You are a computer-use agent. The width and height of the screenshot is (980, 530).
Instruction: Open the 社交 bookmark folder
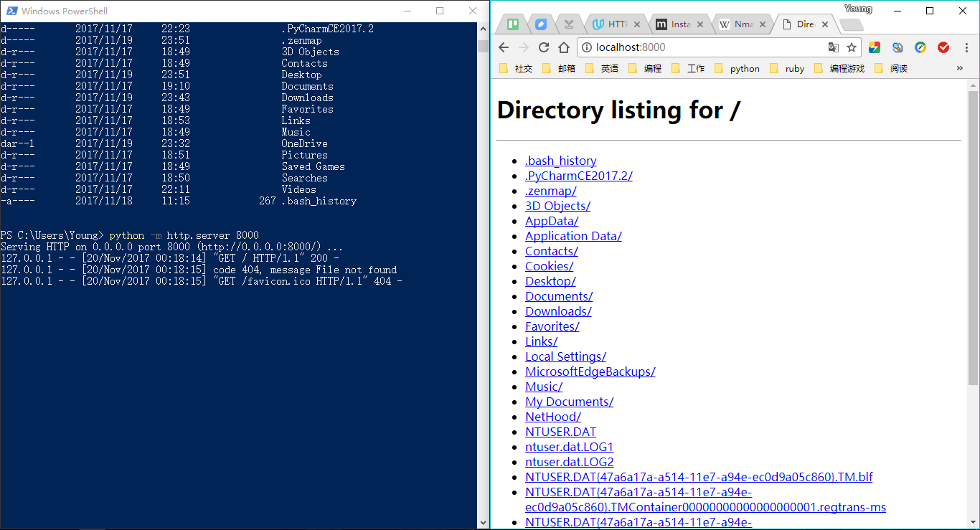tap(517, 68)
